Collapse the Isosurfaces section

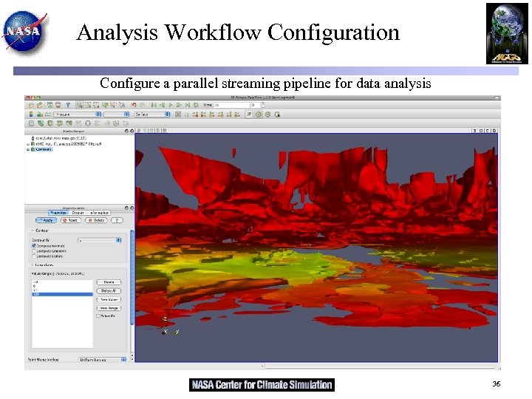coord(33,265)
